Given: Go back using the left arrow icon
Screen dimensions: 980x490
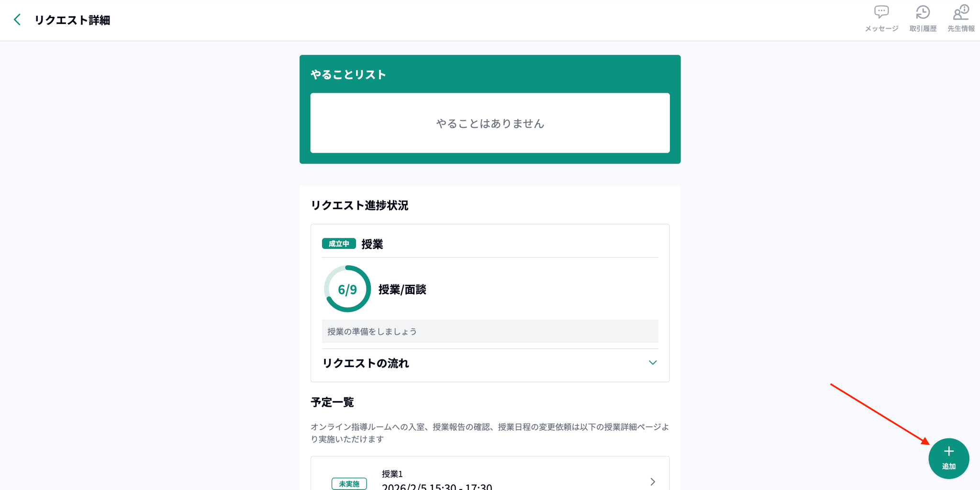Looking at the screenshot, I should tap(17, 20).
